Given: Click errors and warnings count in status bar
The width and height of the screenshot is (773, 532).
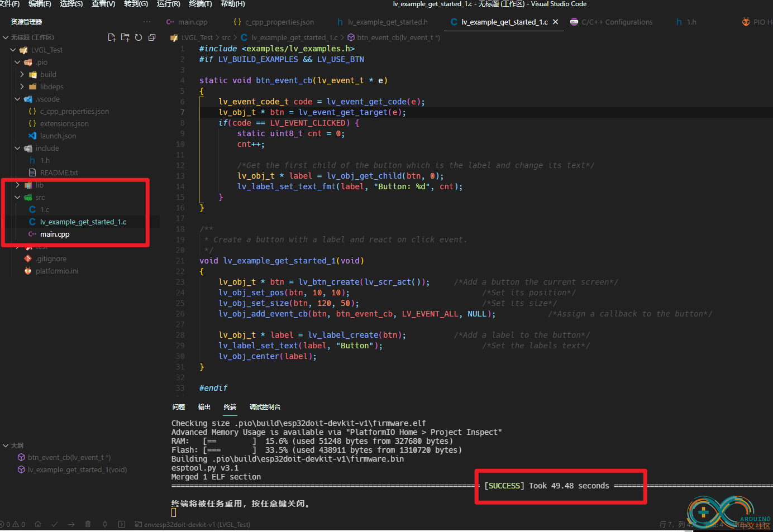Looking at the screenshot, I should pos(13,524).
